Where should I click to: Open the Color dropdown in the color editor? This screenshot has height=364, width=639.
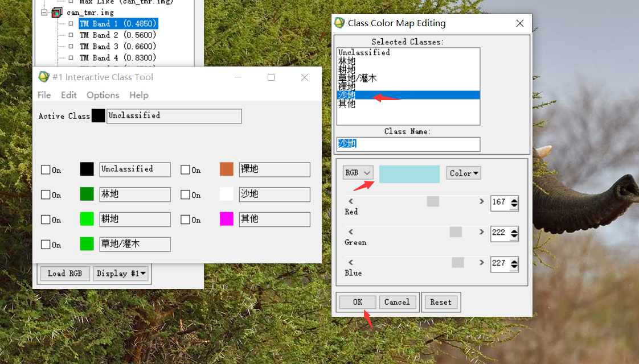463,172
